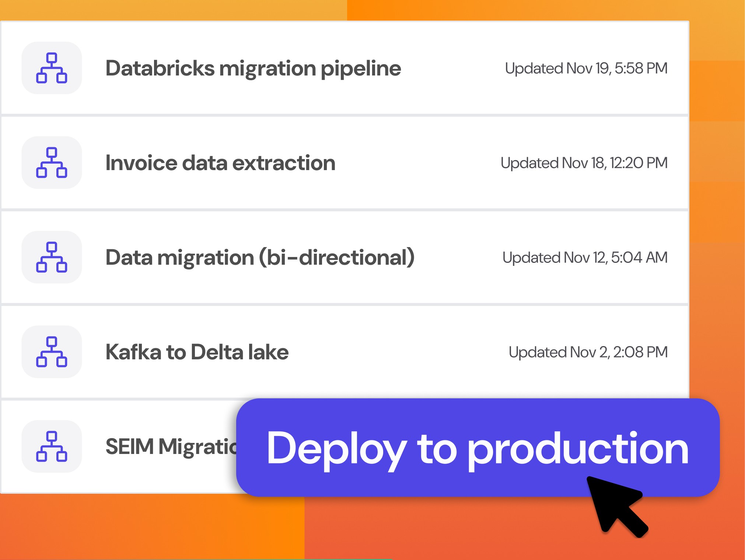The width and height of the screenshot is (745, 560).
Task: Click Updated Nov 12, 5:04 AM timestamp
Action: (x=585, y=258)
